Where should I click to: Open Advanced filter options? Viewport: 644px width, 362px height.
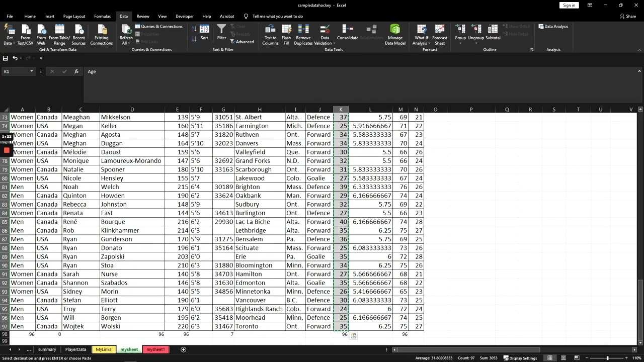pos(242,42)
